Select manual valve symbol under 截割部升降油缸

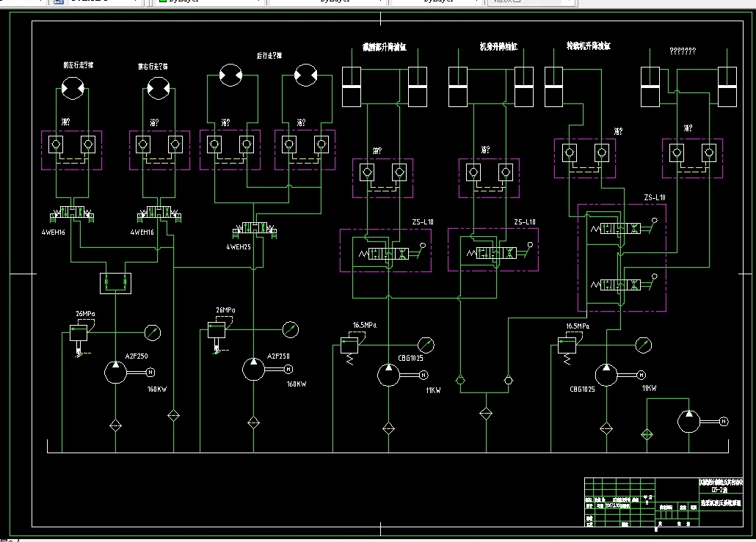coord(391,252)
